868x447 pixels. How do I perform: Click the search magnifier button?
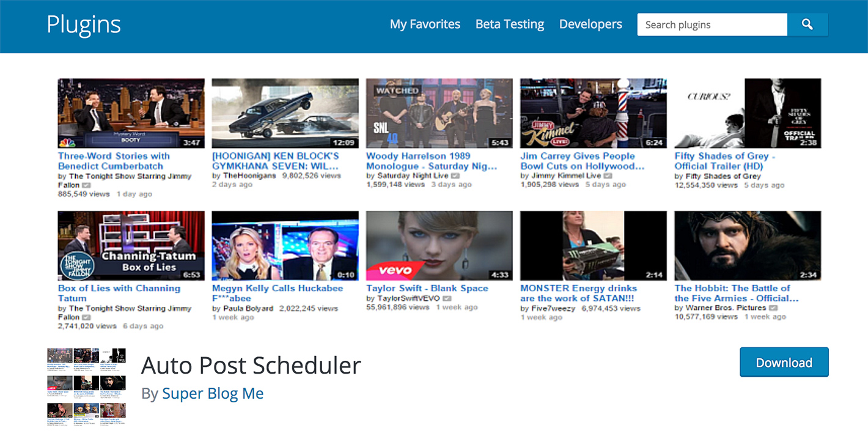(x=807, y=24)
